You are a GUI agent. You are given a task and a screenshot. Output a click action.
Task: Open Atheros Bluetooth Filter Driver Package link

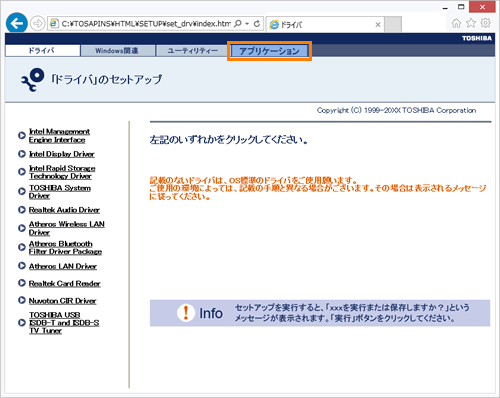pyautogui.click(x=65, y=248)
